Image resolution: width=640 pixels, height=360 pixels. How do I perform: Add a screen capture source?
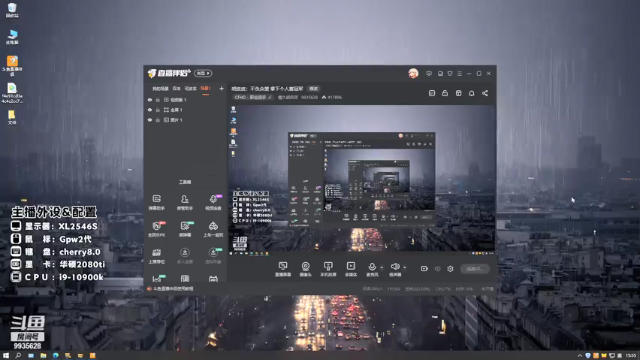[x=283, y=269]
